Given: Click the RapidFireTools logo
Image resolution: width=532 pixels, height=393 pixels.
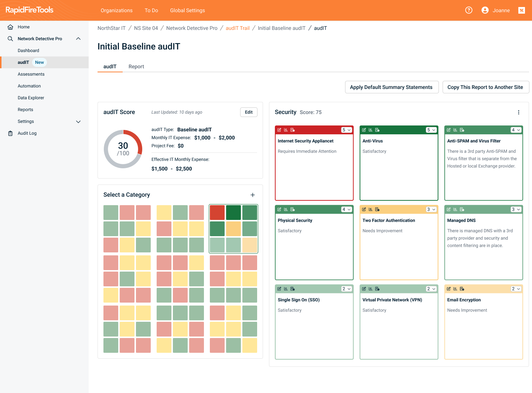Looking at the screenshot, I should 30,10.
